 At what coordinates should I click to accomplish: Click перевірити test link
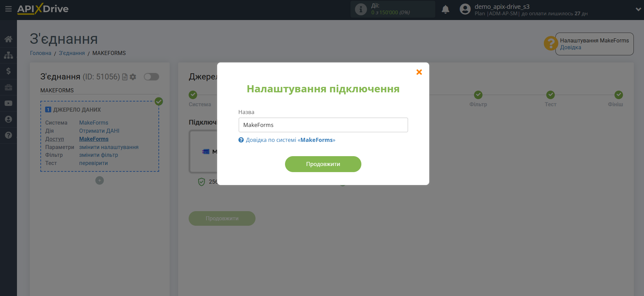(x=93, y=163)
